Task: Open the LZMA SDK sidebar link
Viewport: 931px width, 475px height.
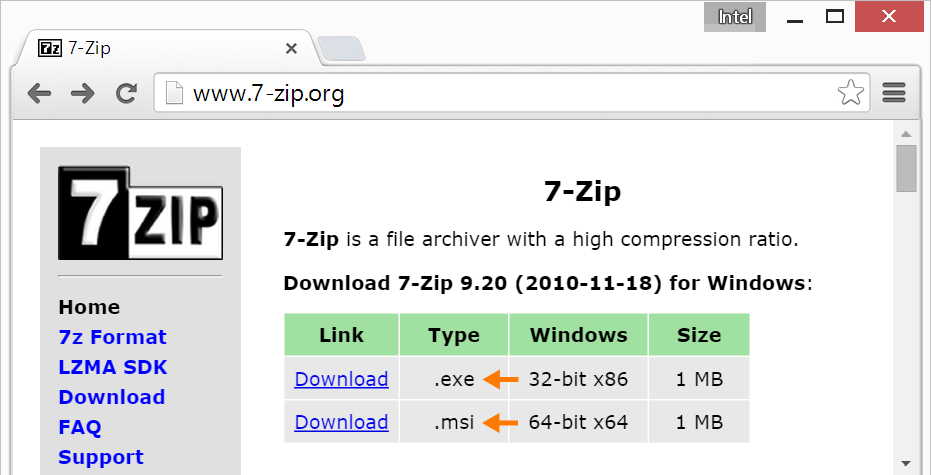Action: click(x=113, y=367)
